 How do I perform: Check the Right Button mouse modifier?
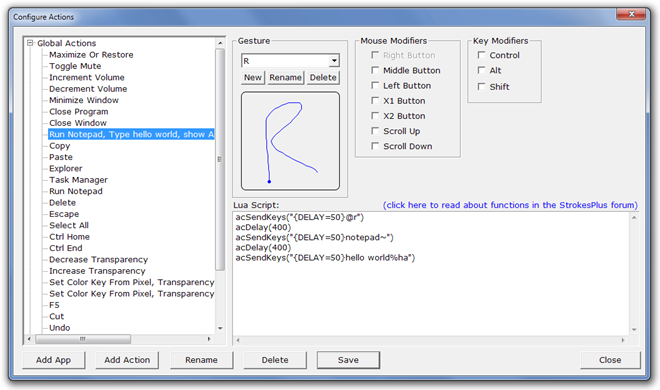click(375, 55)
